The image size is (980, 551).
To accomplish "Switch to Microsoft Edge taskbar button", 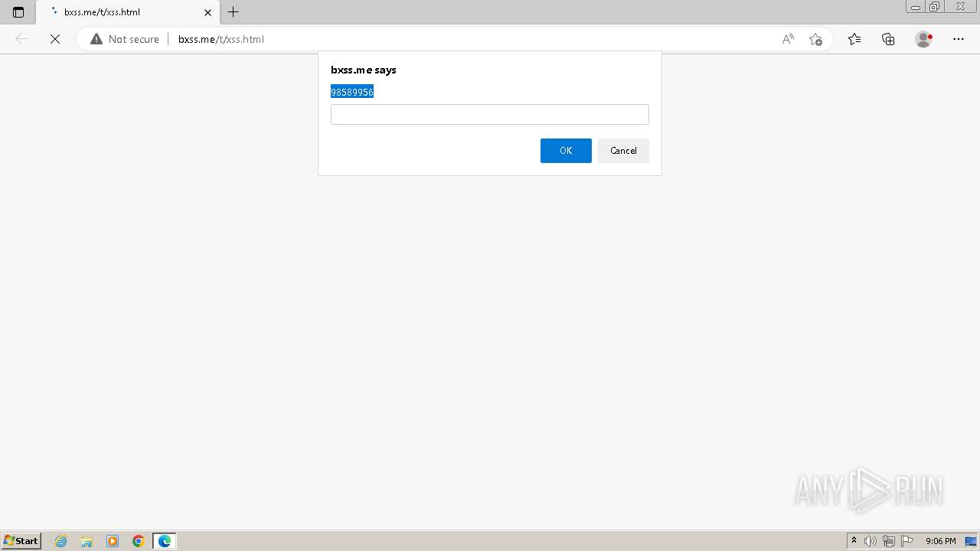I will [x=165, y=541].
